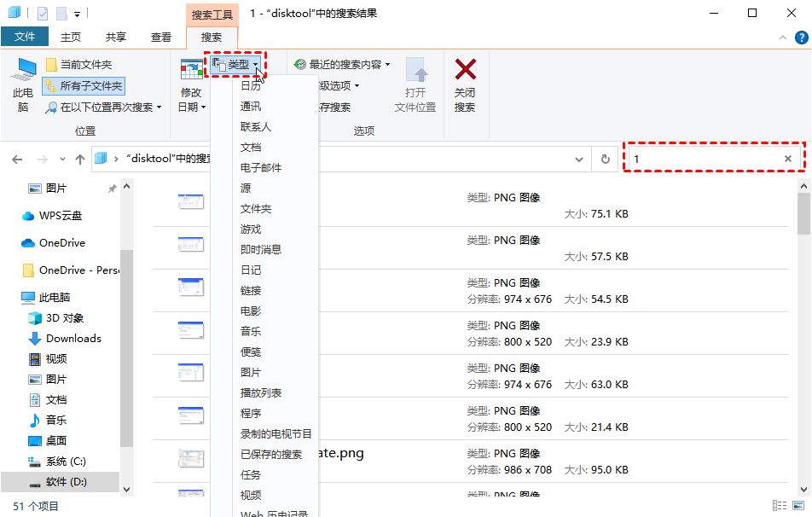Collapse the ribbon with the chevron toggle
The height and width of the screenshot is (517, 812).
click(782, 37)
